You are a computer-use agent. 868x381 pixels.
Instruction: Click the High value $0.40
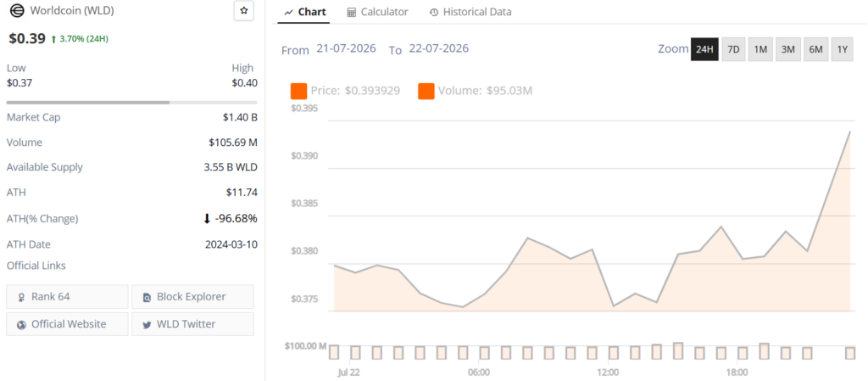(245, 83)
